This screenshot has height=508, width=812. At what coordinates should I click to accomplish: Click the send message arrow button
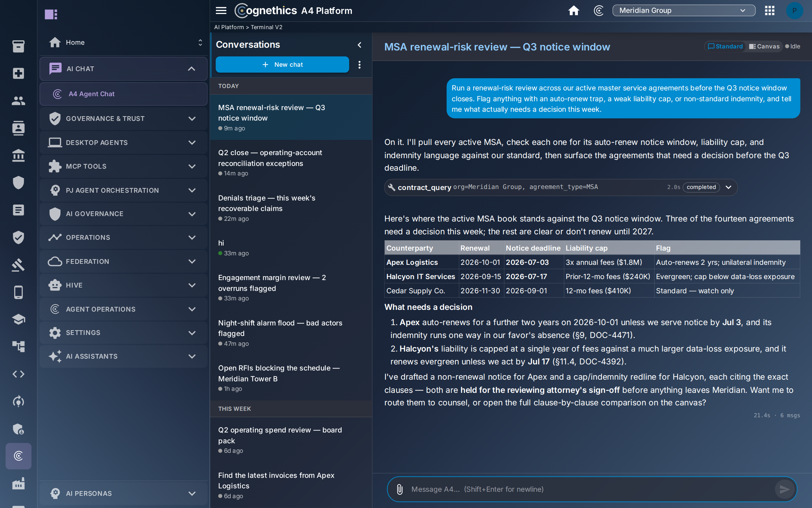point(784,489)
